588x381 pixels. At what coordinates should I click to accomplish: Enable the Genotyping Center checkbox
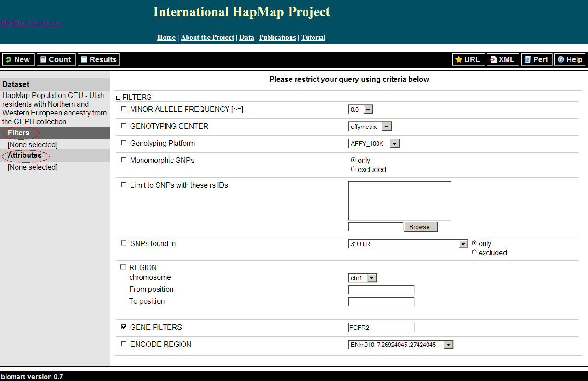tap(123, 126)
